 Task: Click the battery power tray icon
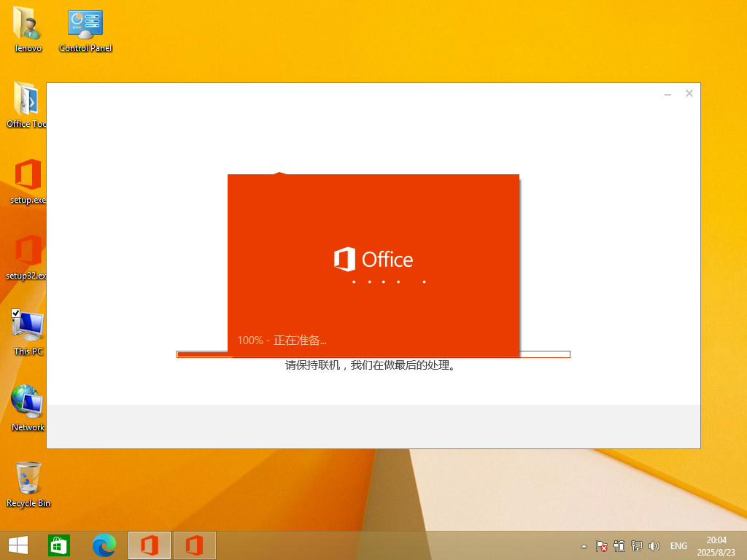pos(619,546)
